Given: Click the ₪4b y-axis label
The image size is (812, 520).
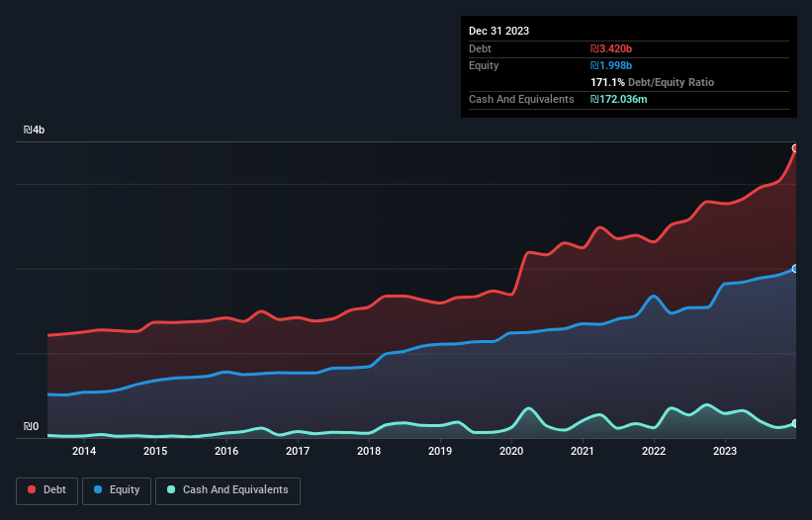Looking at the screenshot, I should point(35,130).
